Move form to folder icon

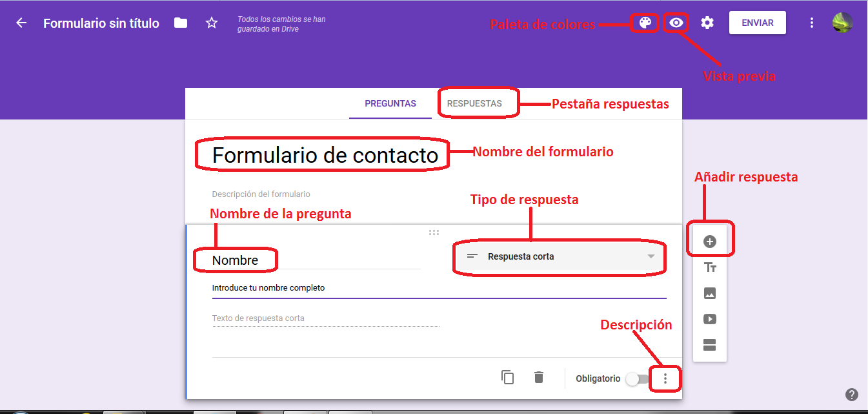[181, 23]
